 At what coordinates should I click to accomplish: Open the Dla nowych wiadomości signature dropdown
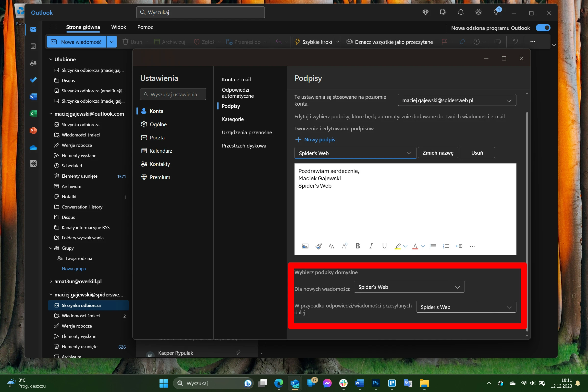tap(409, 287)
